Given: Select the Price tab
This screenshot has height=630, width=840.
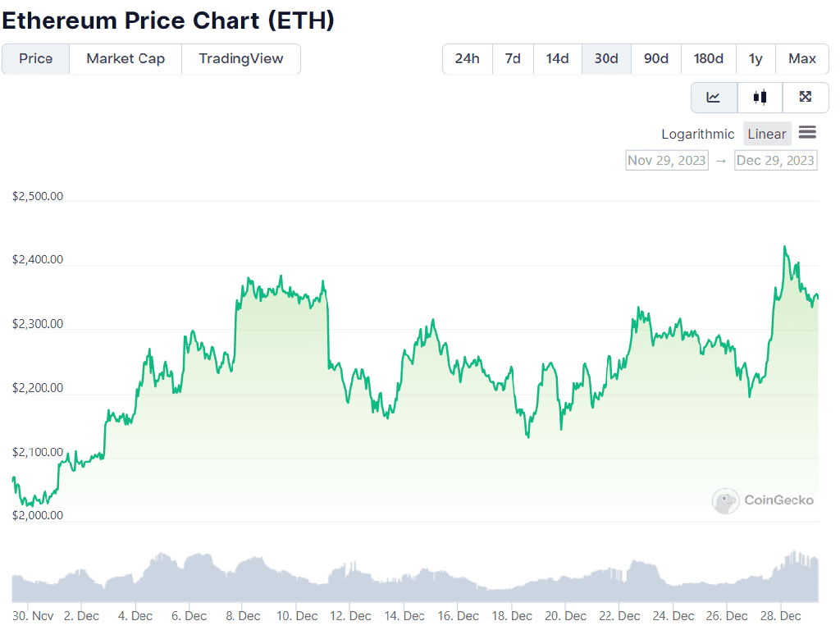Looking at the screenshot, I should point(36,59).
